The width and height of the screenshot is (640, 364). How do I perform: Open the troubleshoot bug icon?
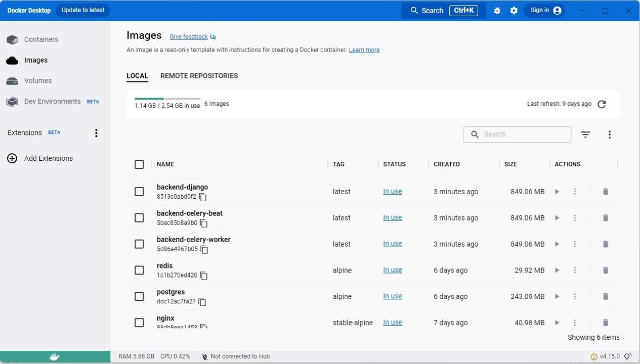coord(497,11)
